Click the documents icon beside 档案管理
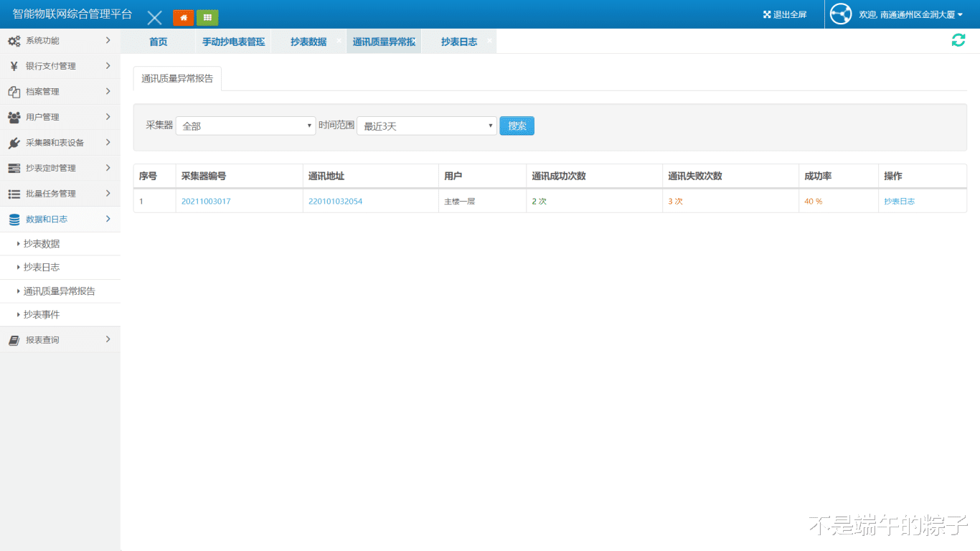The height and width of the screenshot is (551, 980). click(14, 92)
